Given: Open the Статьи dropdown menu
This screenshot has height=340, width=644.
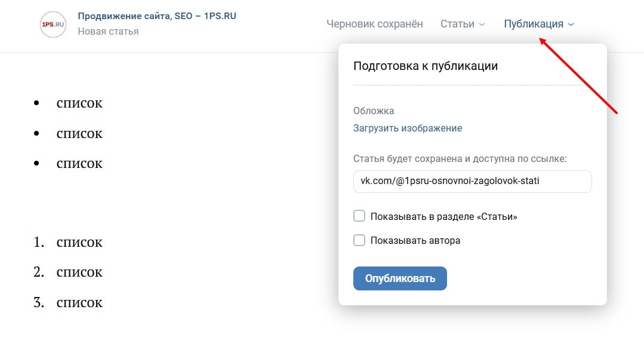Looking at the screenshot, I should click(463, 24).
